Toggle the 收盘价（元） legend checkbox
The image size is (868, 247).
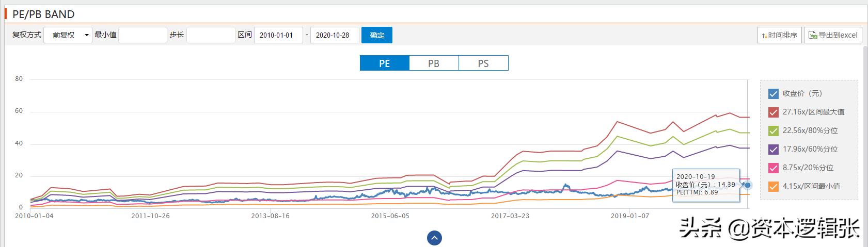coord(773,94)
